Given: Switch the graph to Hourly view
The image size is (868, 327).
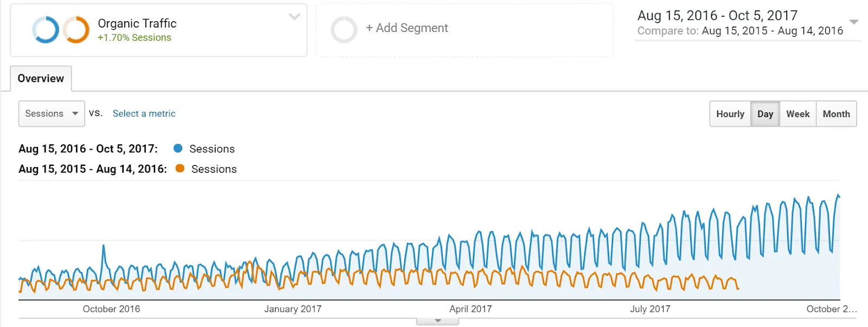Looking at the screenshot, I should point(730,114).
